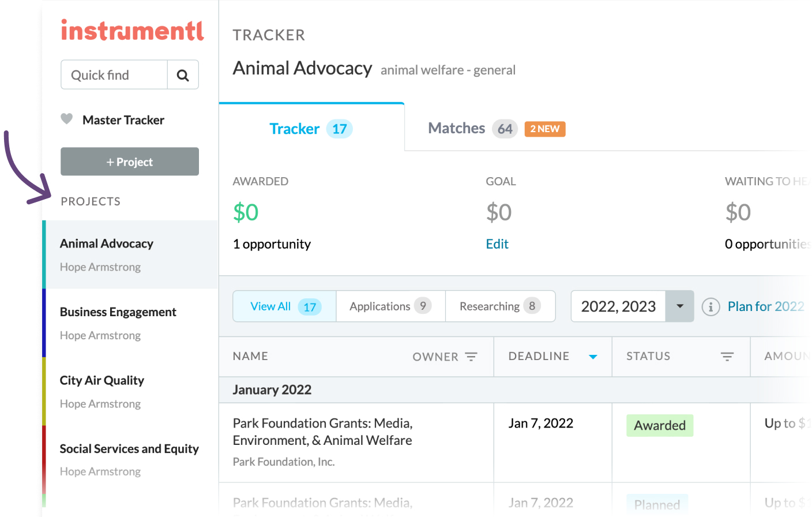Click the search magnifier icon
The height and width of the screenshot is (517, 812).
(x=183, y=74)
